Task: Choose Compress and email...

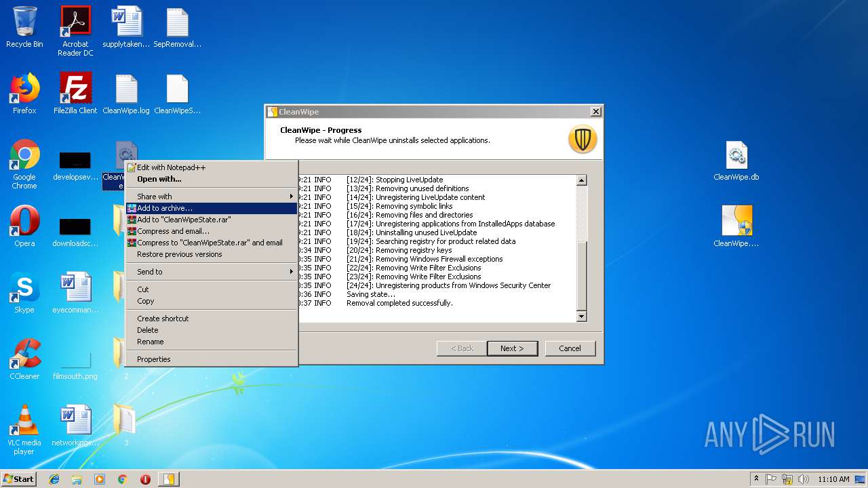Action: (212, 231)
